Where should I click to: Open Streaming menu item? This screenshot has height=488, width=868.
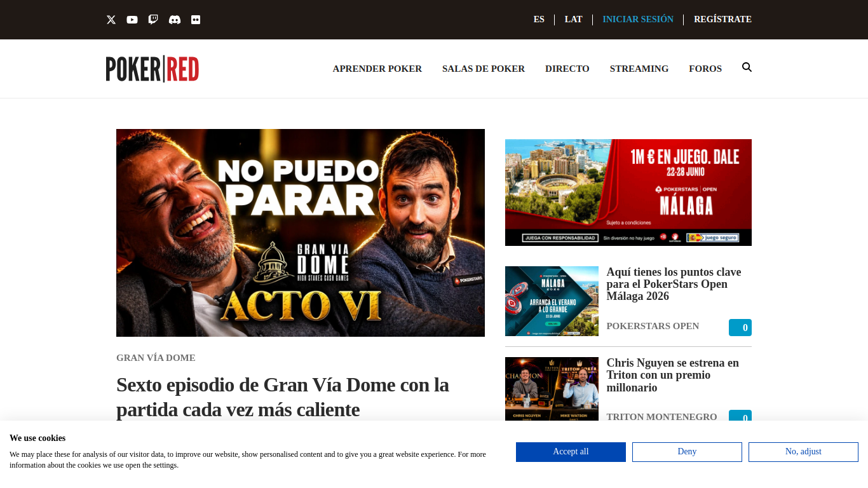point(639,69)
